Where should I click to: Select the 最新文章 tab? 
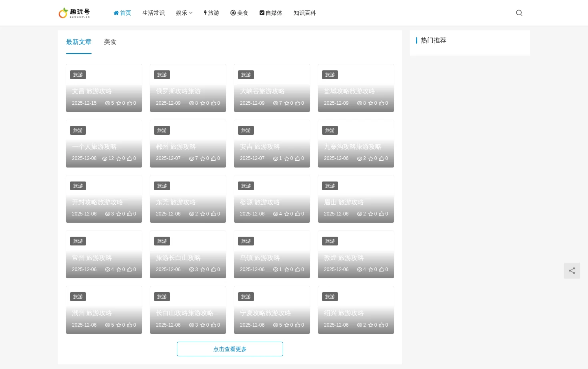click(x=79, y=42)
